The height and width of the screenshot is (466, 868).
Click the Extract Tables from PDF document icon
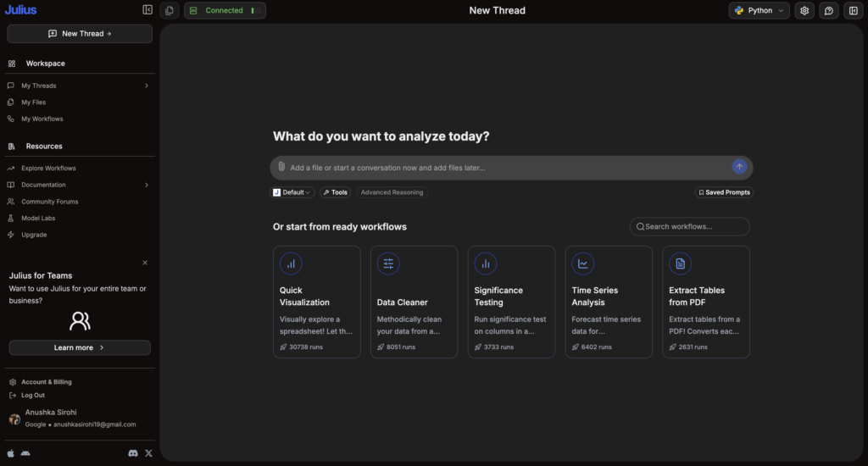tap(681, 264)
